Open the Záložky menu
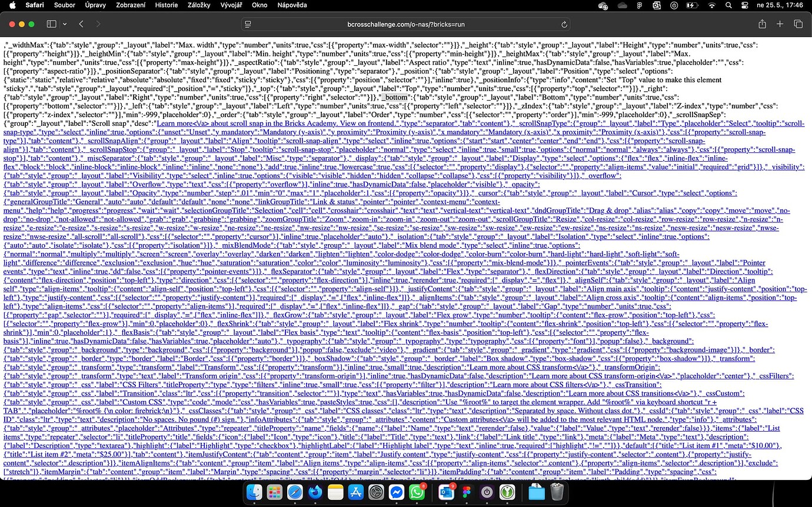The image size is (812, 507). point(198,5)
